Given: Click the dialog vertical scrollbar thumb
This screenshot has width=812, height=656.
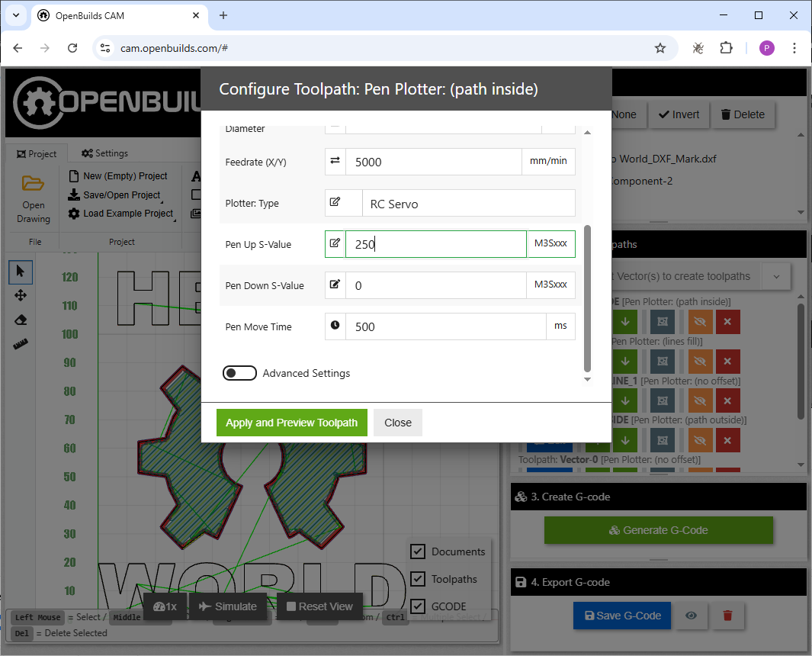Looking at the screenshot, I should [x=587, y=298].
